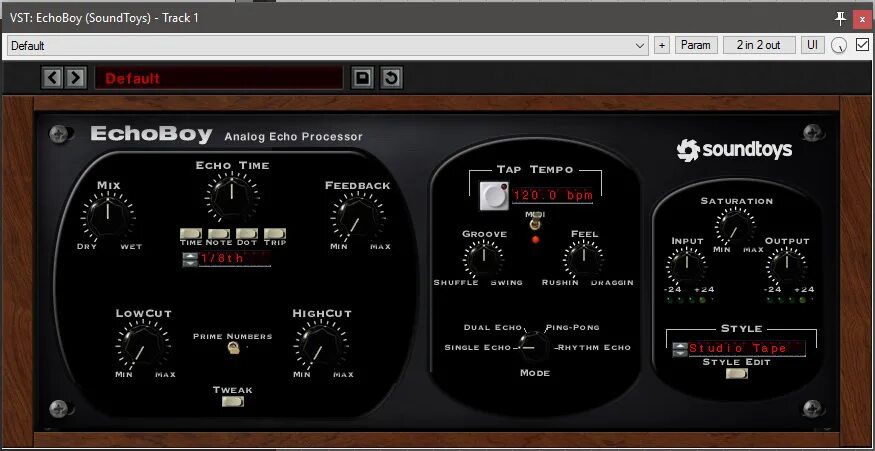Enable the Note mode button
This screenshot has width=875, height=451.
[x=219, y=233]
